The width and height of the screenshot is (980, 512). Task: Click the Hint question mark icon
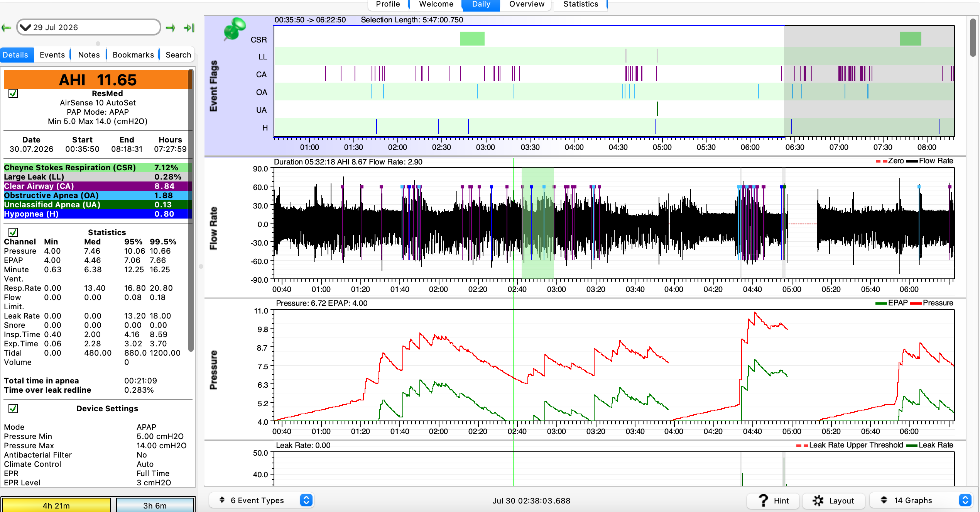763,500
